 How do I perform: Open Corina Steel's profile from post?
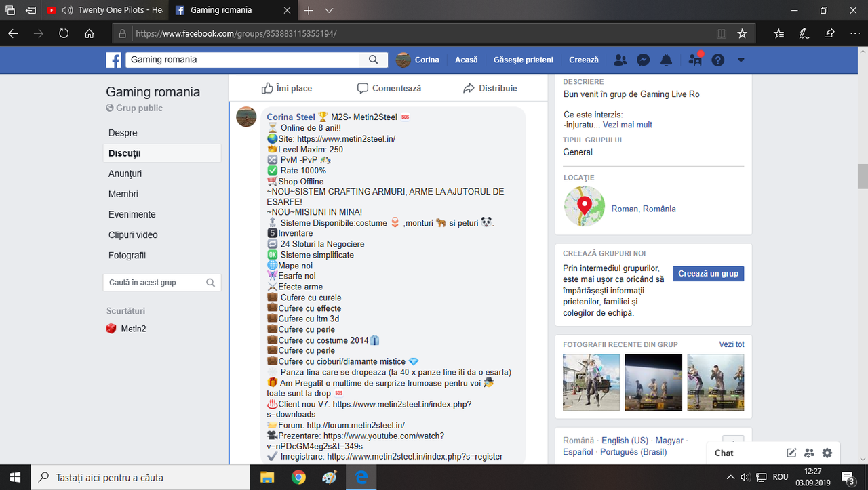pyautogui.click(x=291, y=117)
